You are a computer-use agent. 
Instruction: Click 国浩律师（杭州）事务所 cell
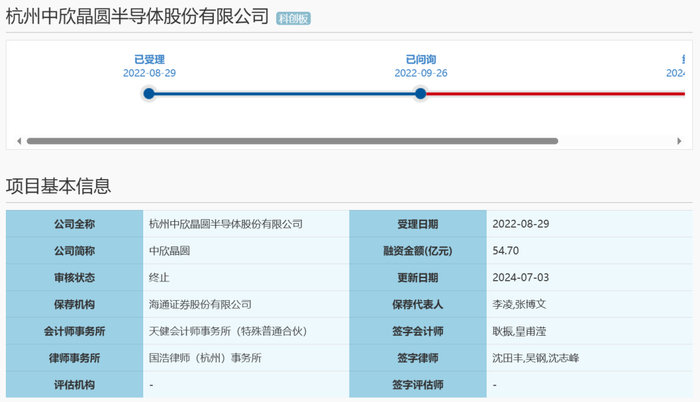click(246, 358)
